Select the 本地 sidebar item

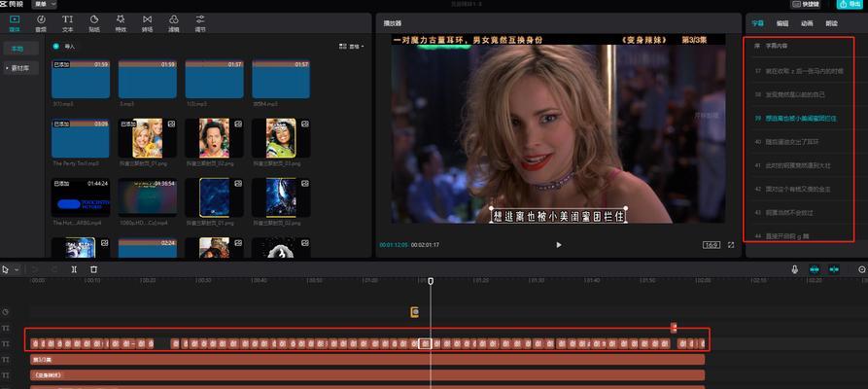click(x=20, y=49)
